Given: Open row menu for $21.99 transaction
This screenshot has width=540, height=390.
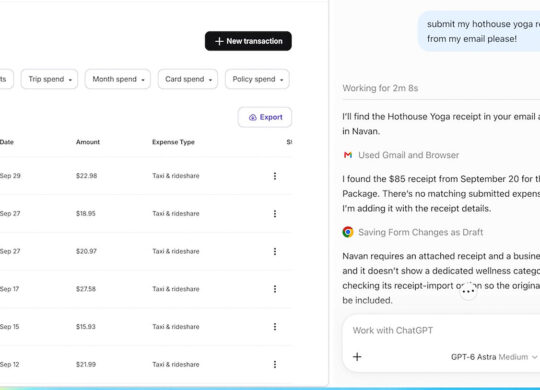Looking at the screenshot, I should click(275, 364).
